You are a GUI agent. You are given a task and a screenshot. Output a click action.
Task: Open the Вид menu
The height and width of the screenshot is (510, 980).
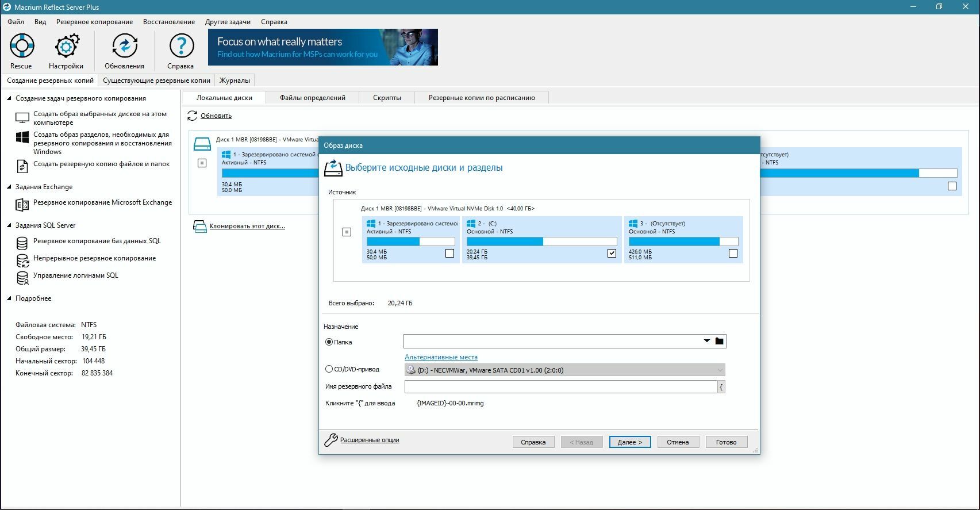pos(40,22)
